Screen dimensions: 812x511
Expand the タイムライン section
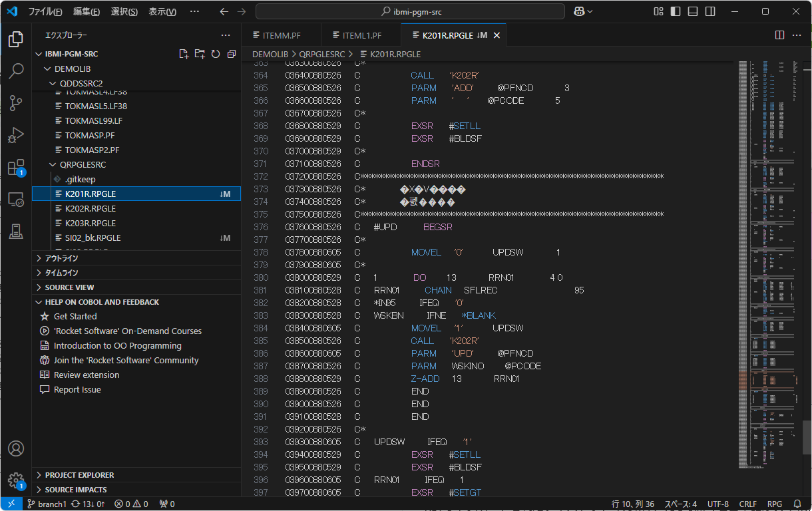pos(136,273)
